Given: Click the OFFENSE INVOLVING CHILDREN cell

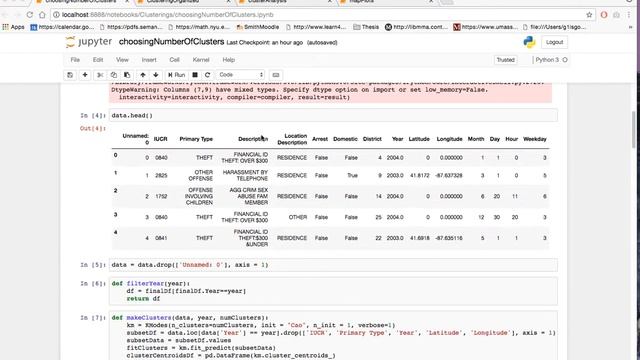Looking at the screenshot, I should (x=199, y=196).
